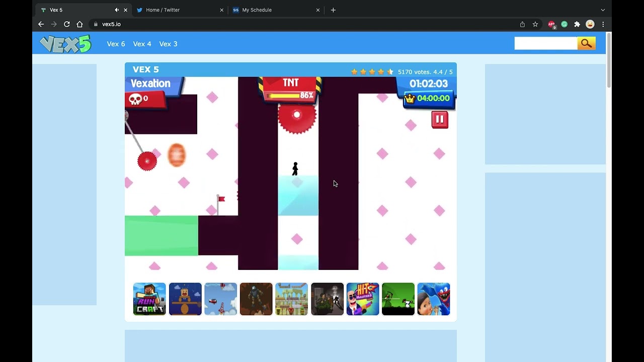
Task: Mute audio on the Vex 5 tab
Action: click(117, 10)
